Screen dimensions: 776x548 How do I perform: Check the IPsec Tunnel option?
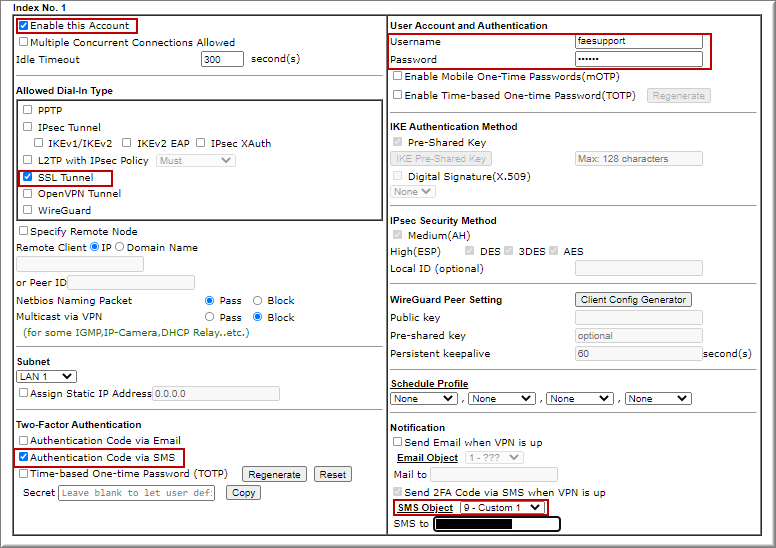28,127
